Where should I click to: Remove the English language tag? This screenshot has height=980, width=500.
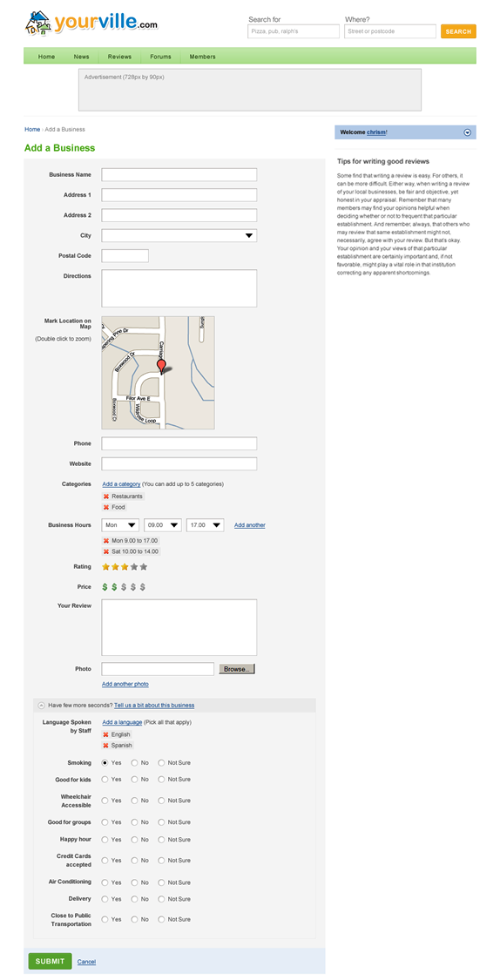pos(106,734)
